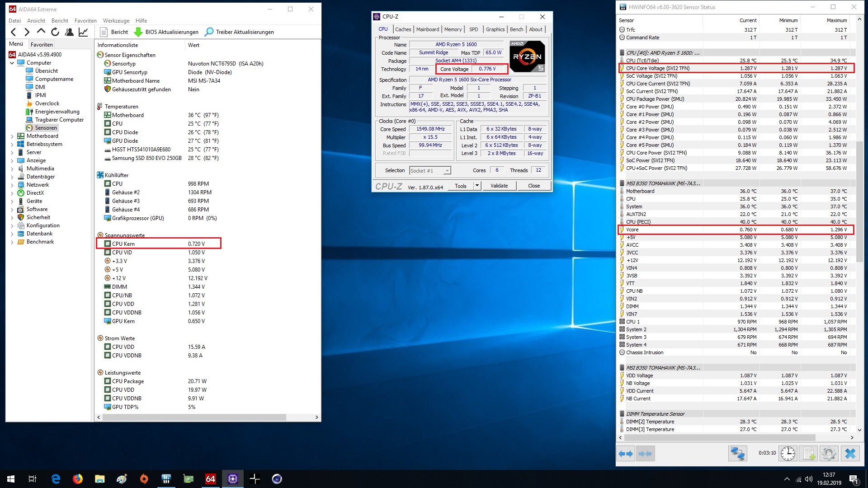Screen dimensions: 868x488
Task: Switch to the Memory tab in CPU-Z
Action: pos(453,29)
